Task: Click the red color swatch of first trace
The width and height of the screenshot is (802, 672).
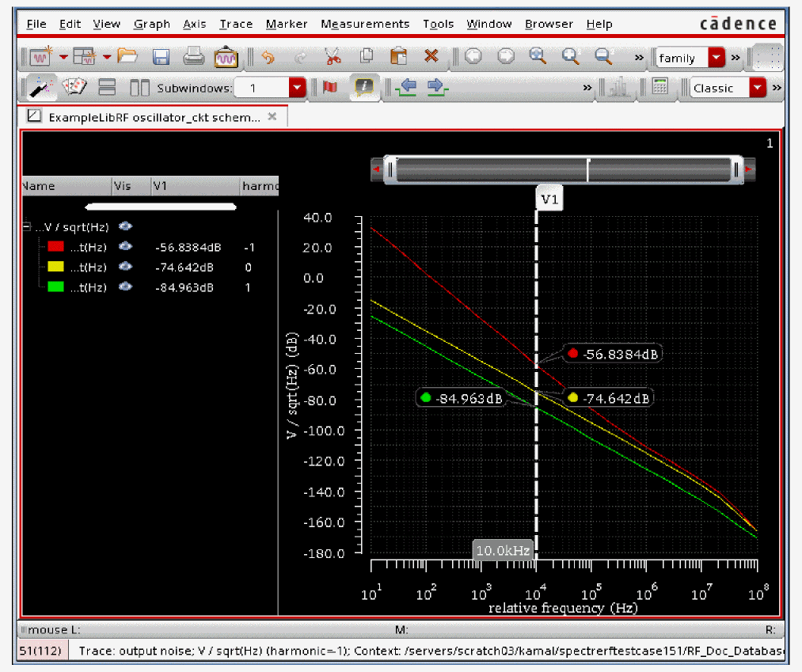Action: 55,247
